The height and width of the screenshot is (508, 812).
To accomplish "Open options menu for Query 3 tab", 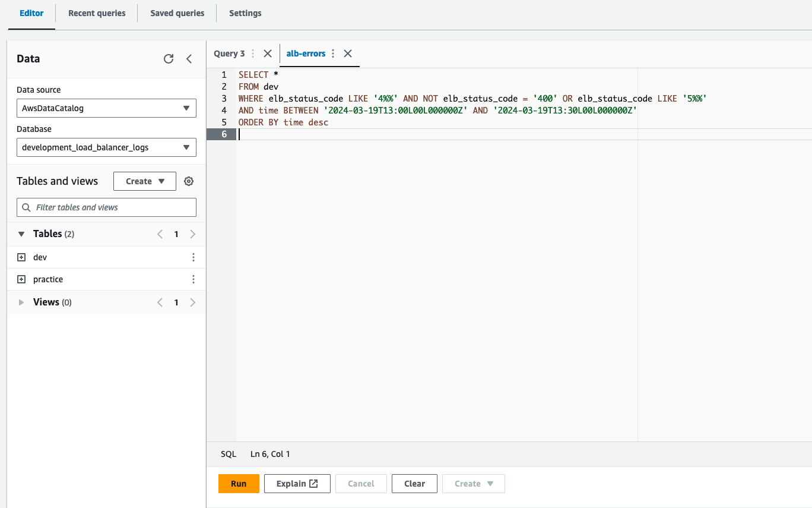I will 253,53.
